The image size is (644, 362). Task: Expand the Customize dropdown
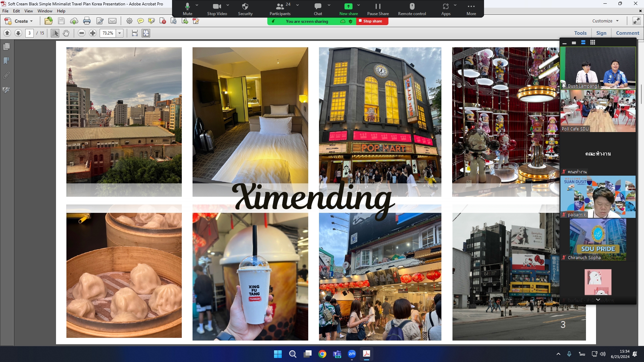(605, 21)
